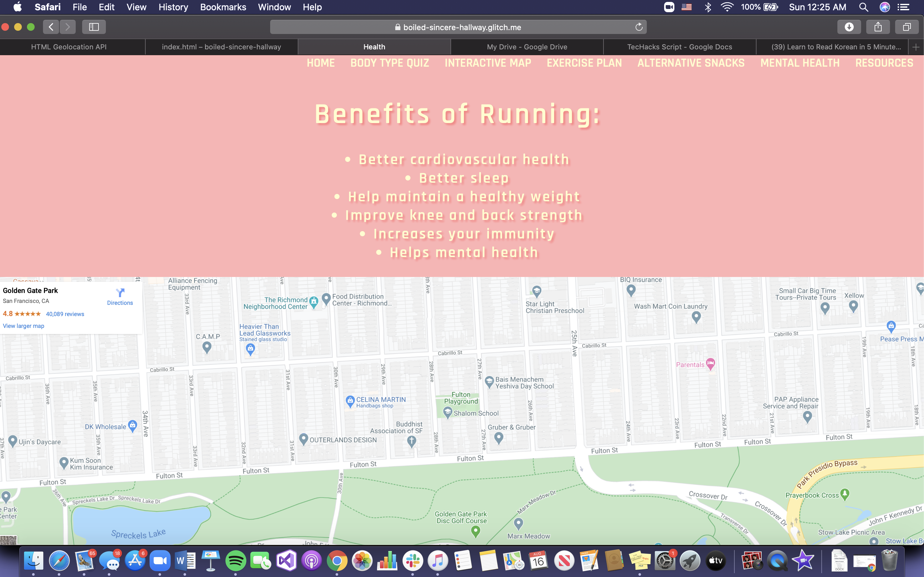Reload the page with the refresh icon

(x=639, y=27)
